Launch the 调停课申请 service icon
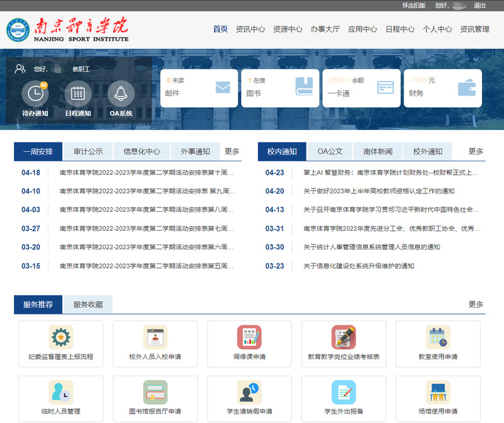 (x=249, y=337)
